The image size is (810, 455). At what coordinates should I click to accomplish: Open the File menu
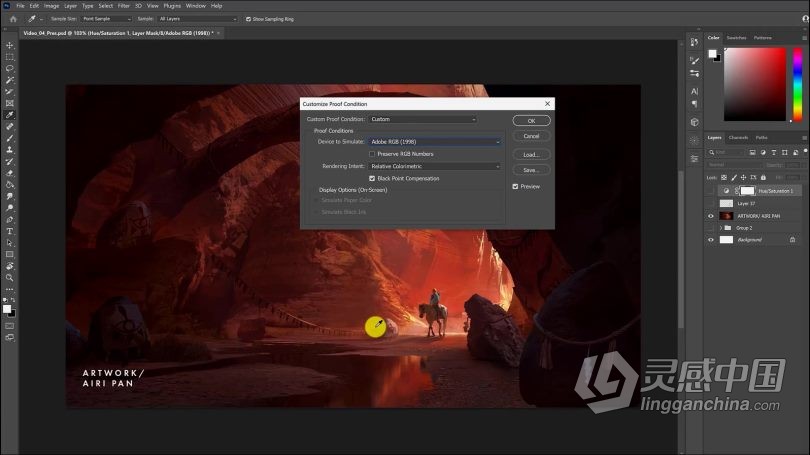click(x=20, y=6)
